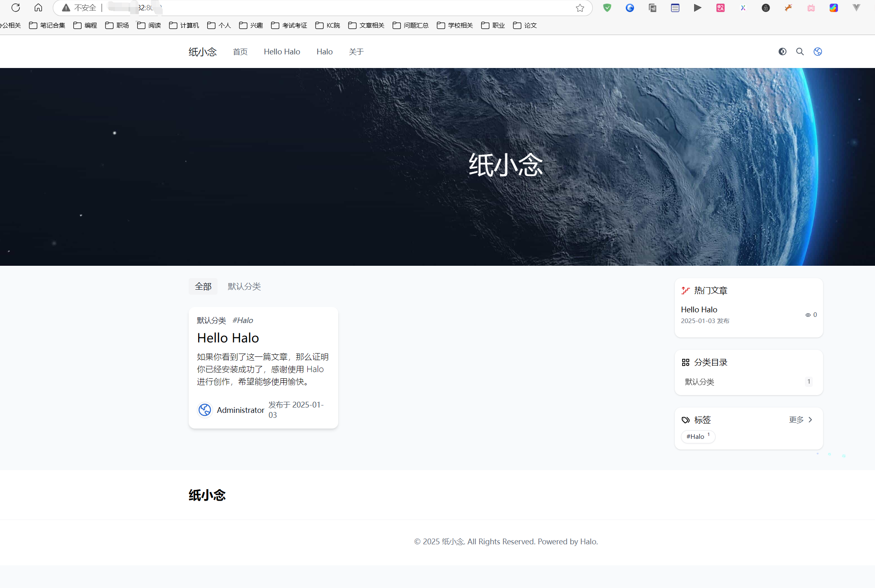
Task: Open the 论文 bookmark folder
Action: [x=525, y=25]
